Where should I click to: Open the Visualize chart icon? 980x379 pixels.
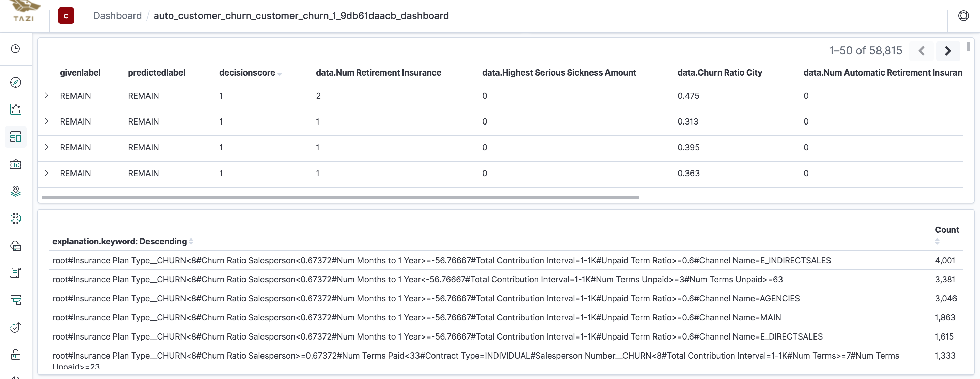point(15,110)
